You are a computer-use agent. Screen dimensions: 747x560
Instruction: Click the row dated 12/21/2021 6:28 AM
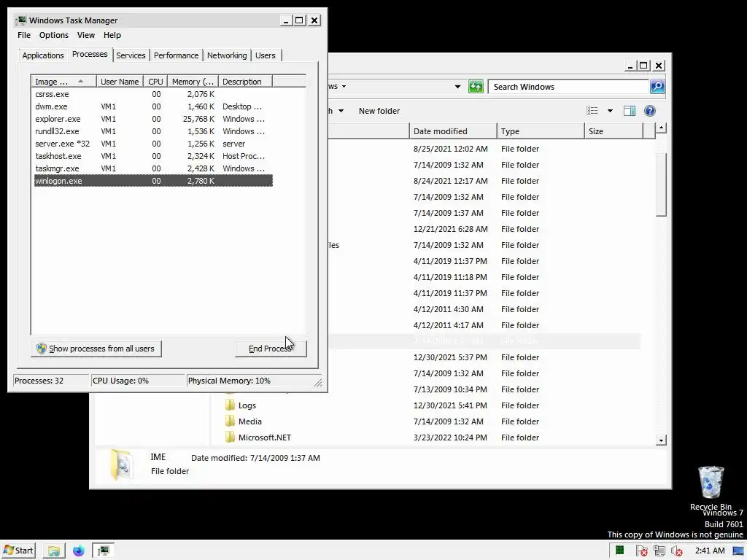(484, 229)
